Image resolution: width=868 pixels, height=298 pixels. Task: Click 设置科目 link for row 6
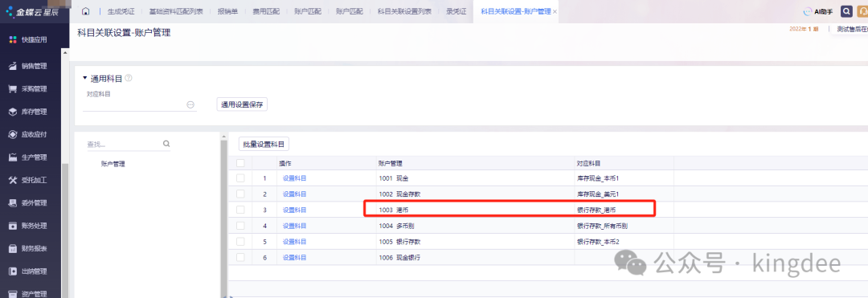click(x=294, y=257)
